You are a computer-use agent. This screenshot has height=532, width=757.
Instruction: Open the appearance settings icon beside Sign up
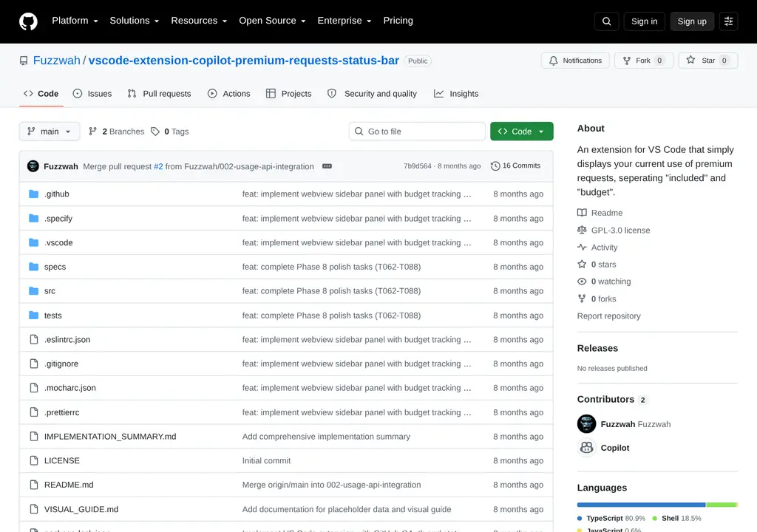coord(728,21)
